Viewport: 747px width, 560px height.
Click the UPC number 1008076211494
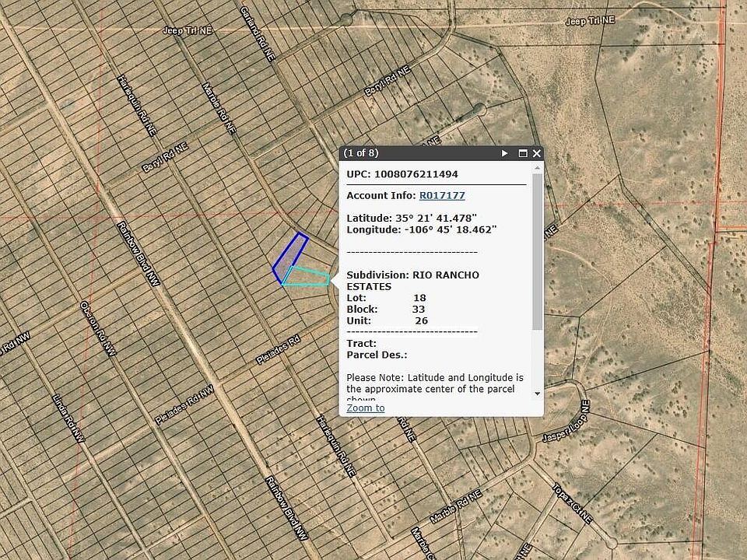(416, 174)
